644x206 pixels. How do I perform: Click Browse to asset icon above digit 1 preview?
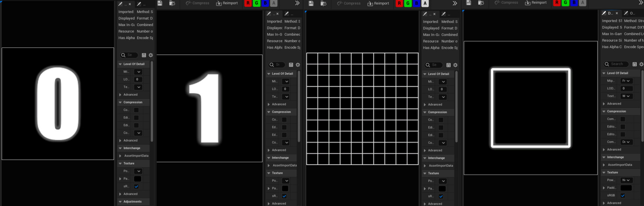172,3
